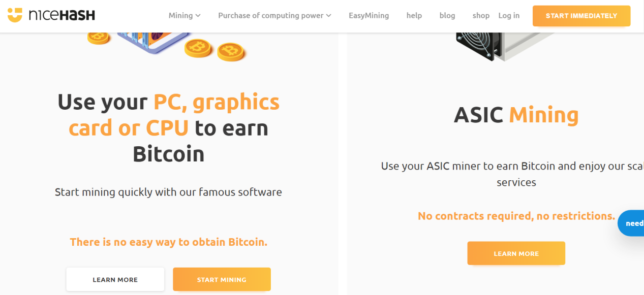
Task: Navigate to the blog link
Action: coord(447,15)
